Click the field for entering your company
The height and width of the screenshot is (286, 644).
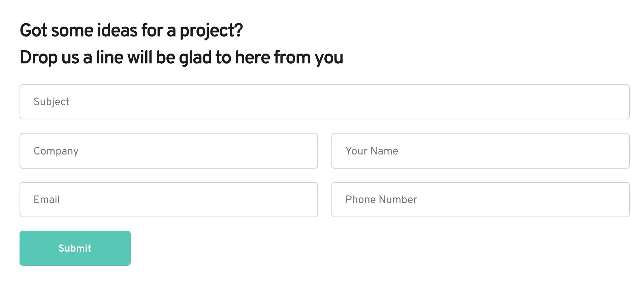168,151
